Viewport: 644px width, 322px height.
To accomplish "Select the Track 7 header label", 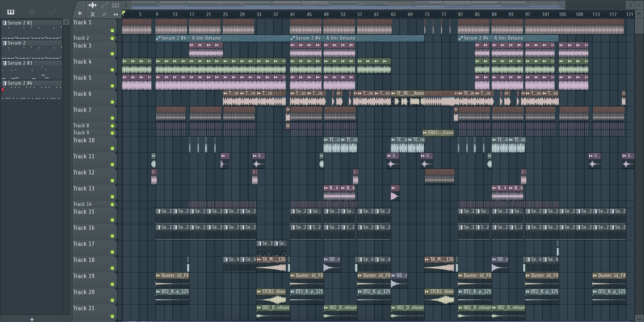I will 82,110.
